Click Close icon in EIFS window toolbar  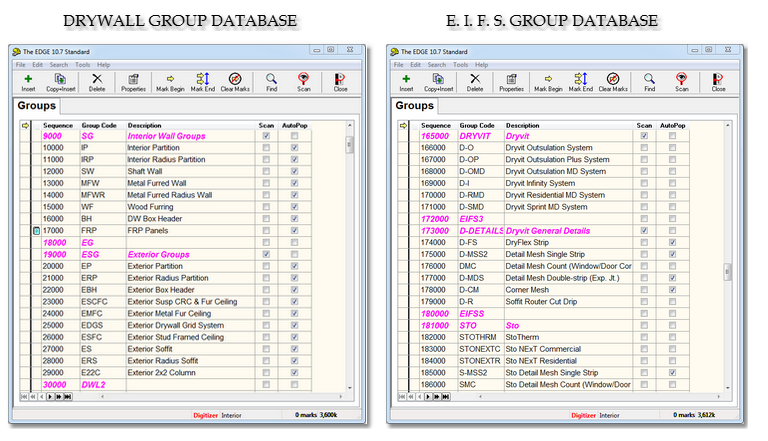(x=718, y=82)
